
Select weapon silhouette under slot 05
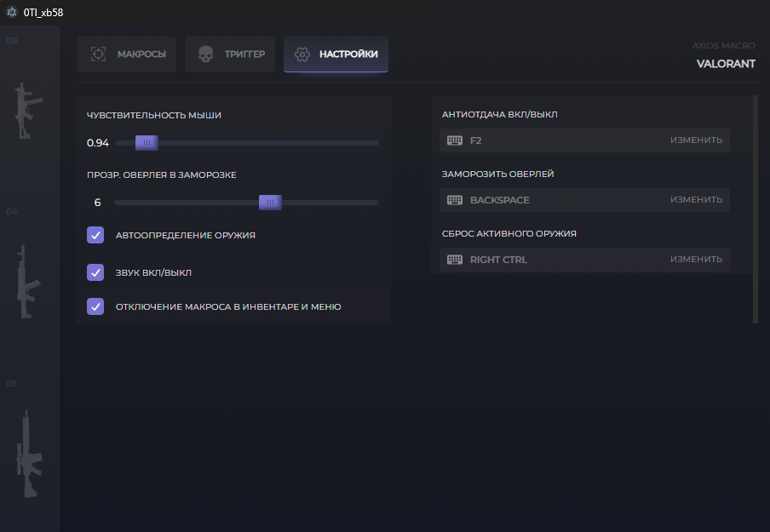pos(30,454)
